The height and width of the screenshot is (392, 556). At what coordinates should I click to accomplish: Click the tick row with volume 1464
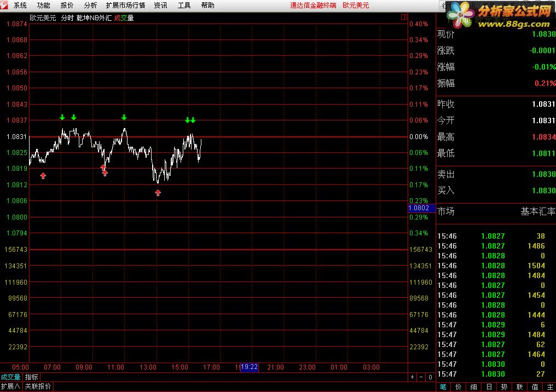point(496,354)
